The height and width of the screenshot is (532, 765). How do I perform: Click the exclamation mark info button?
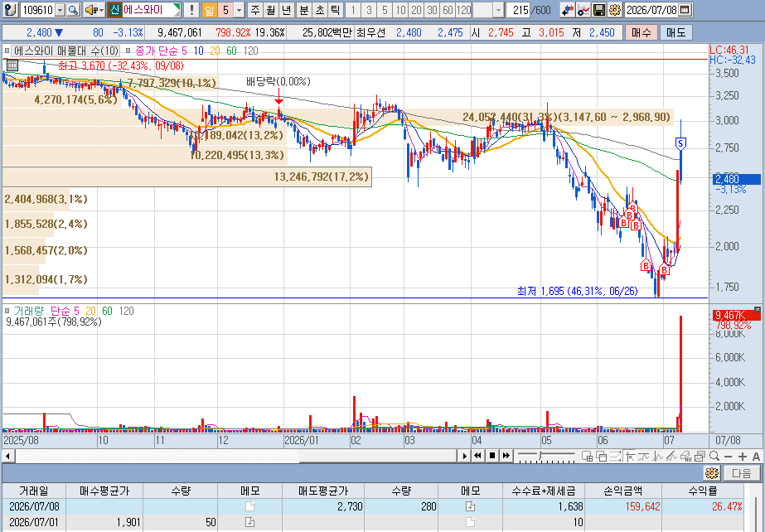191,9
